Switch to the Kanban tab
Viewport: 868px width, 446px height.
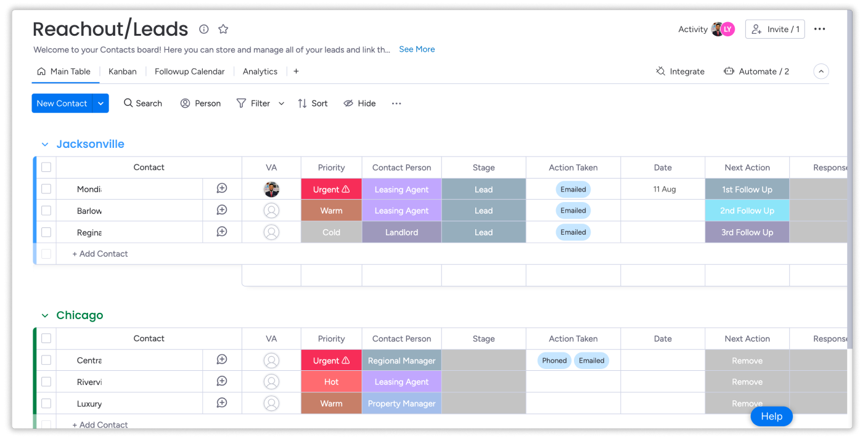point(122,71)
